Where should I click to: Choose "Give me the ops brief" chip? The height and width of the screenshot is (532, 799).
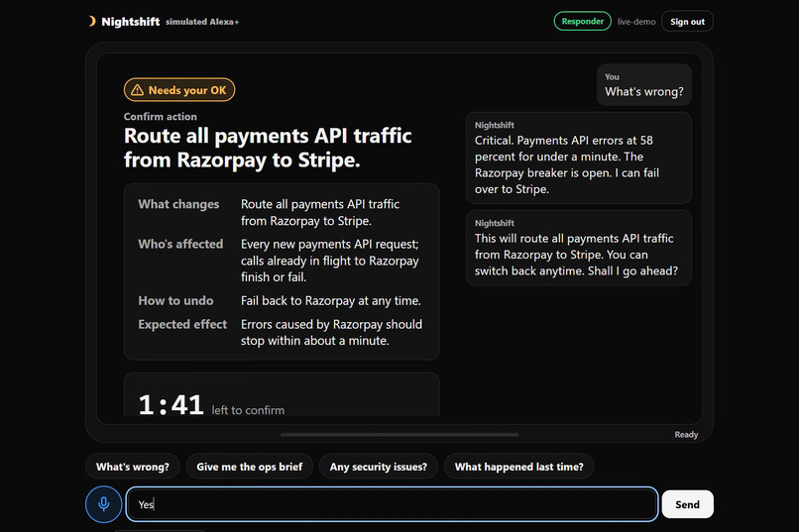pyautogui.click(x=249, y=467)
